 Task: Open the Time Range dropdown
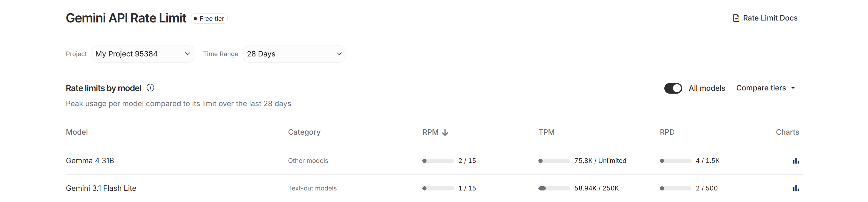[x=294, y=54]
